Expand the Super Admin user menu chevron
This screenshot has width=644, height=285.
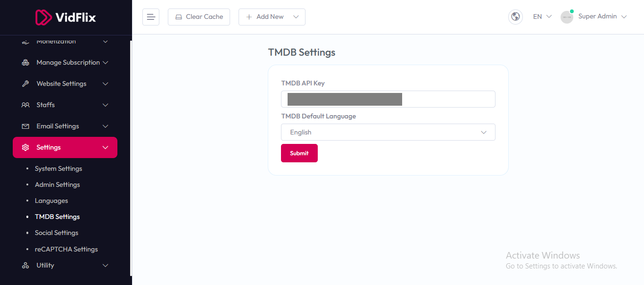624,17
